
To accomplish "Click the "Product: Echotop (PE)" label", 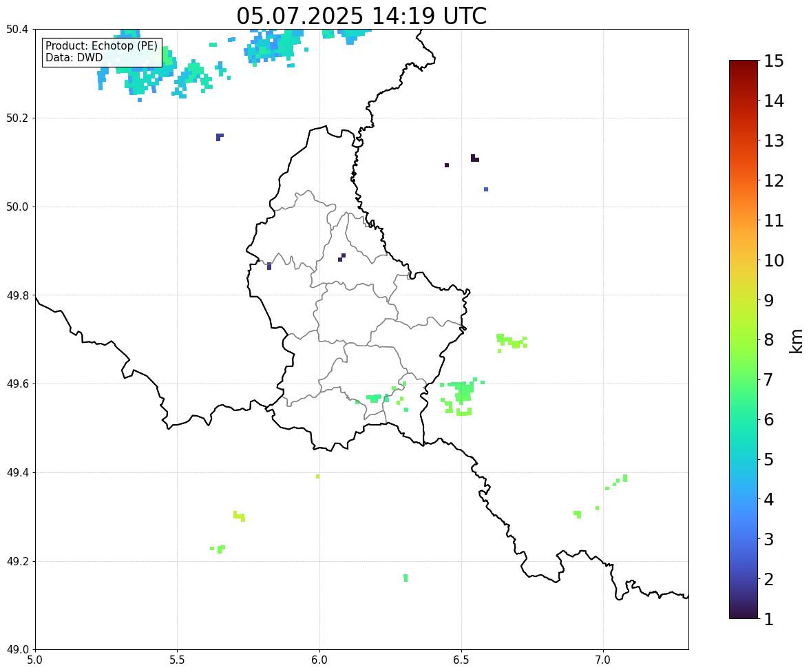I will [x=101, y=46].
